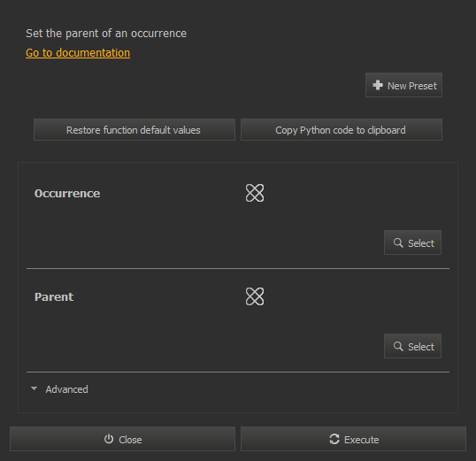Close the function dialog
The width and height of the screenshot is (476, 461).
pos(122,439)
